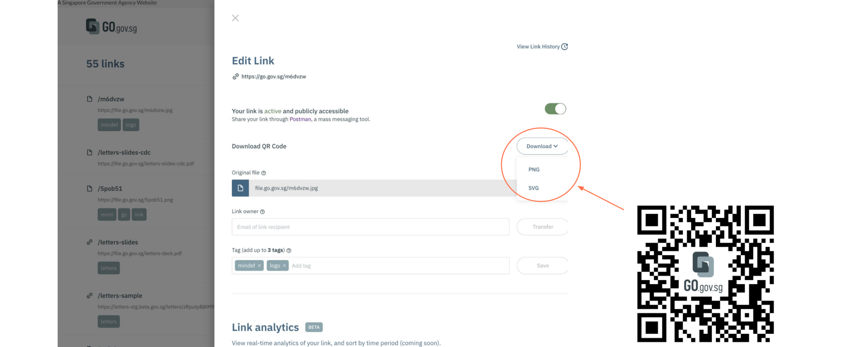The width and height of the screenshot is (868, 347).
Task: Click file icon next to /letters-slides-cdc
Action: (x=90, y=152)
